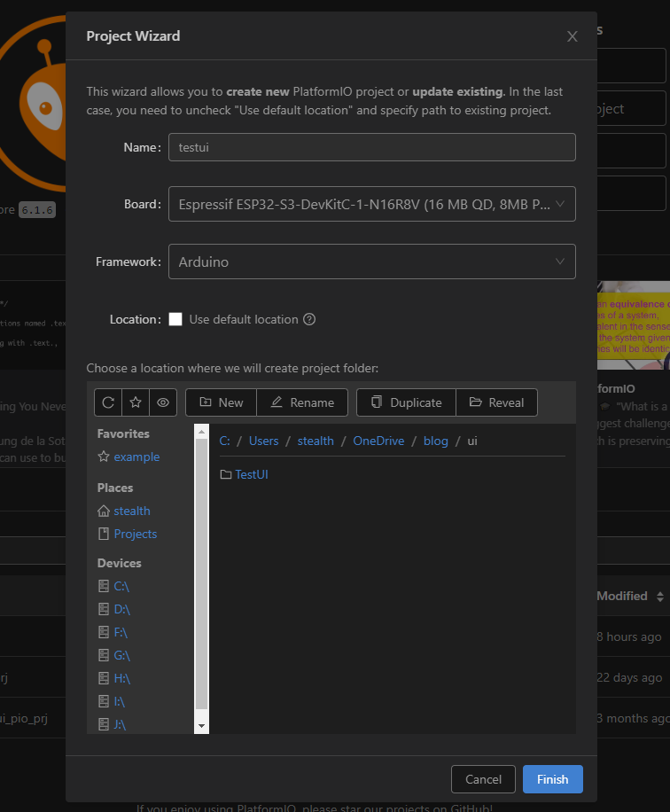Click the drive icon next to I:\
Screen dimensions: 670x812
pyautogui.click(x=104, y=701)
